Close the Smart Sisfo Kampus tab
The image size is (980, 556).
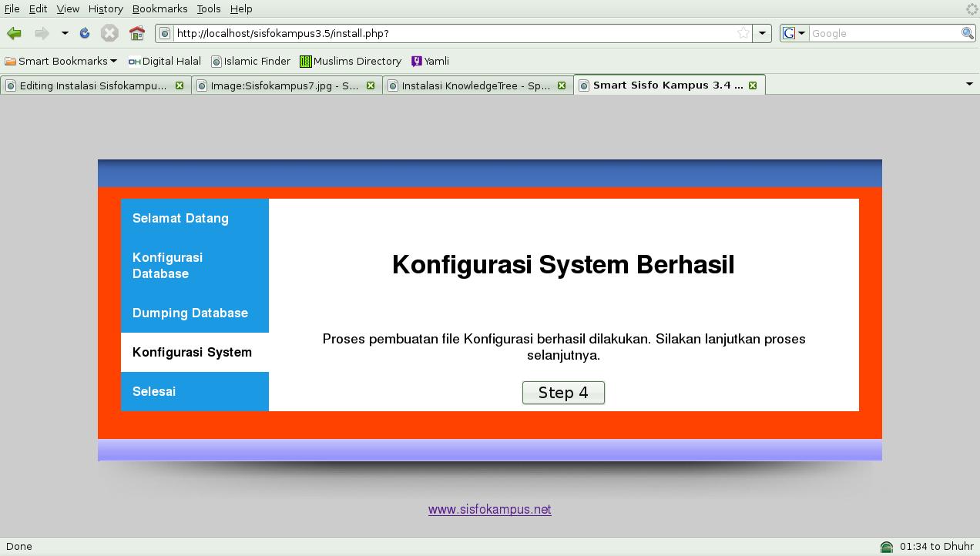[753, 85]
